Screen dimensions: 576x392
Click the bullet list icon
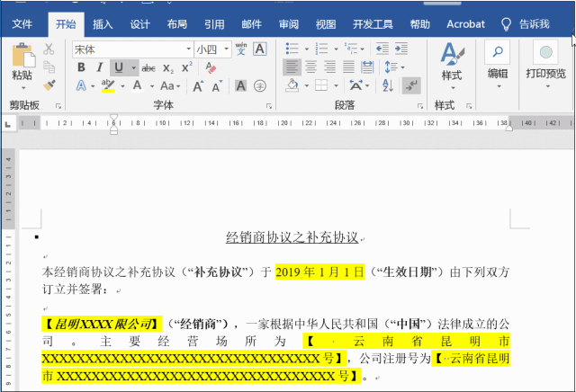(x=292, y=49)
